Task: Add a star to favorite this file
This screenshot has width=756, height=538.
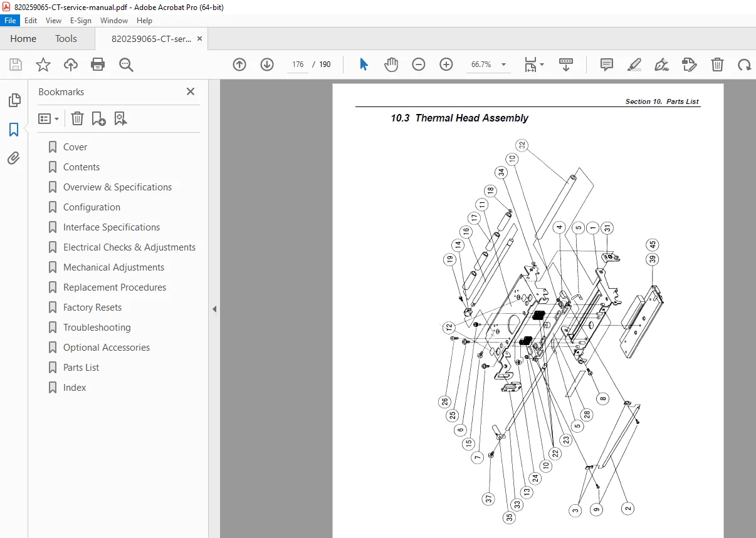Action: (43, 65)
